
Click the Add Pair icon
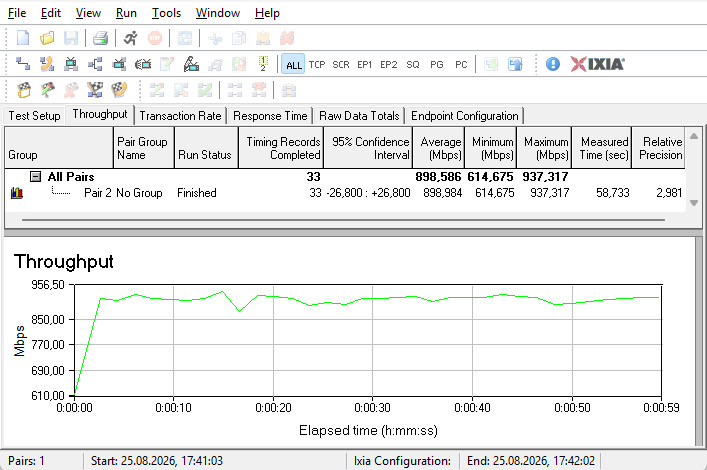[23, 65]
